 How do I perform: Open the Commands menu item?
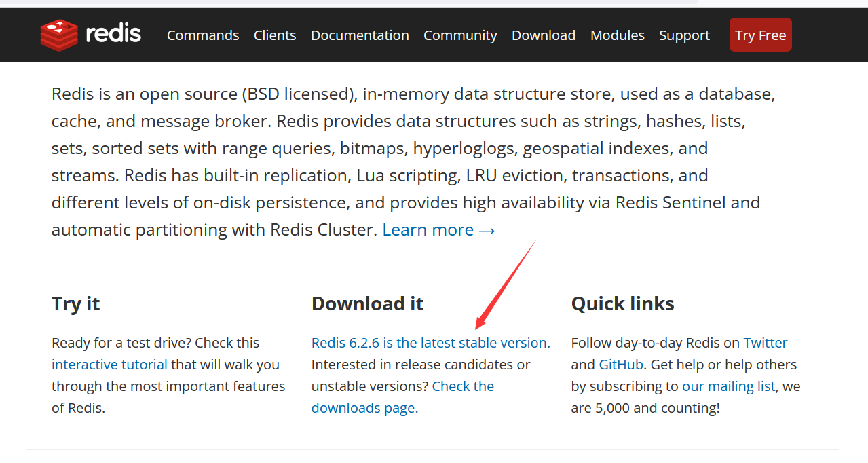tap(203, 35)
